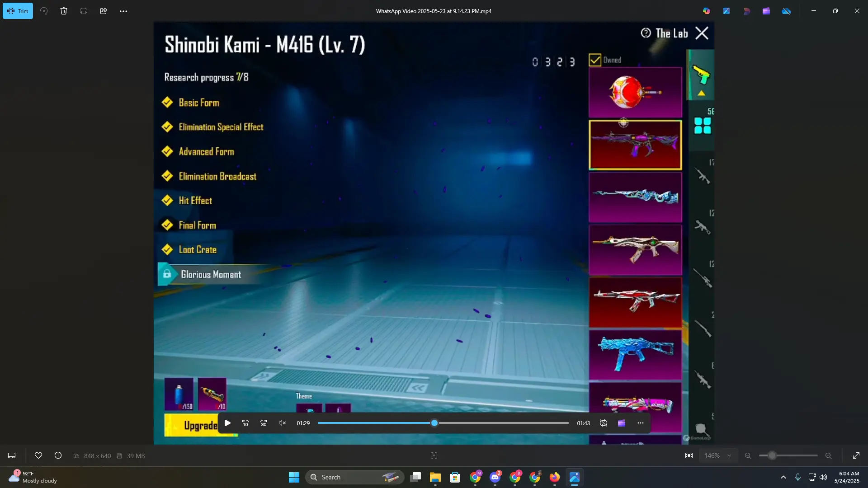
Task: Click the print icon in toolbar
Action: 84,11
